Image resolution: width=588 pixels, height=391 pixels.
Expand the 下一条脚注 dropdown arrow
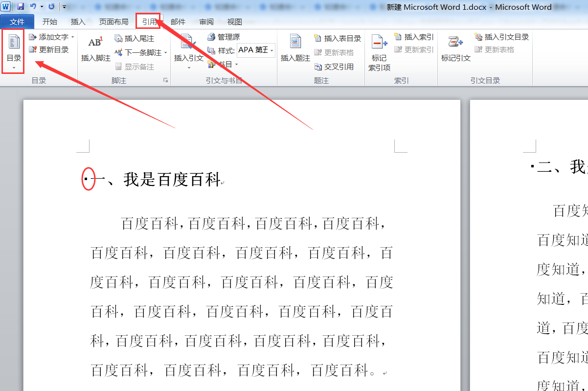pyautogui.click(x=165, y=53)
